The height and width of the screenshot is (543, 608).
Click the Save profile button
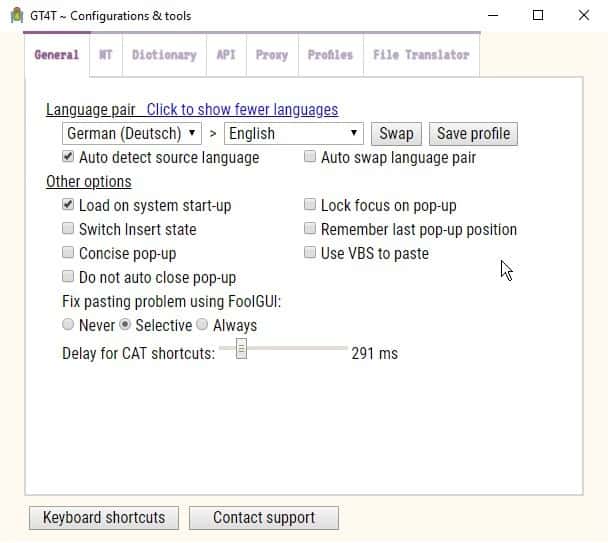pos(473,133)
